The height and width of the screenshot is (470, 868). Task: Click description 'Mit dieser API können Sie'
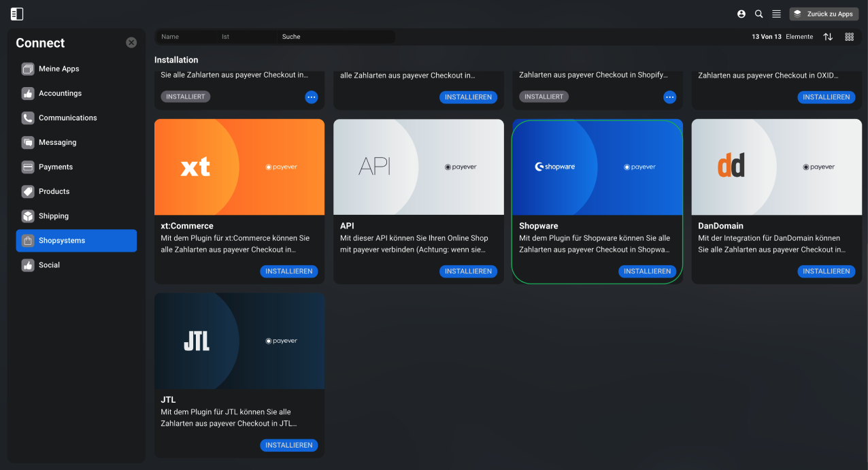[414, 244]
